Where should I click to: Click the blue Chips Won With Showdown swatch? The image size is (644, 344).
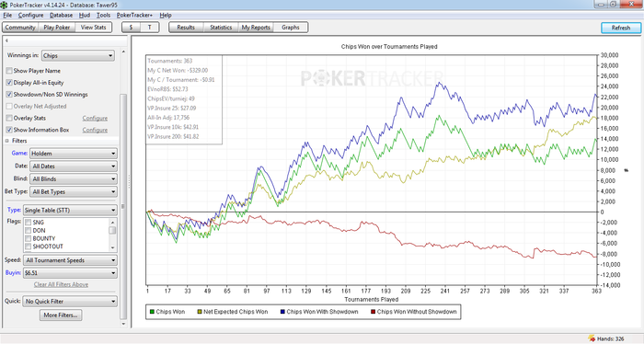282,312
